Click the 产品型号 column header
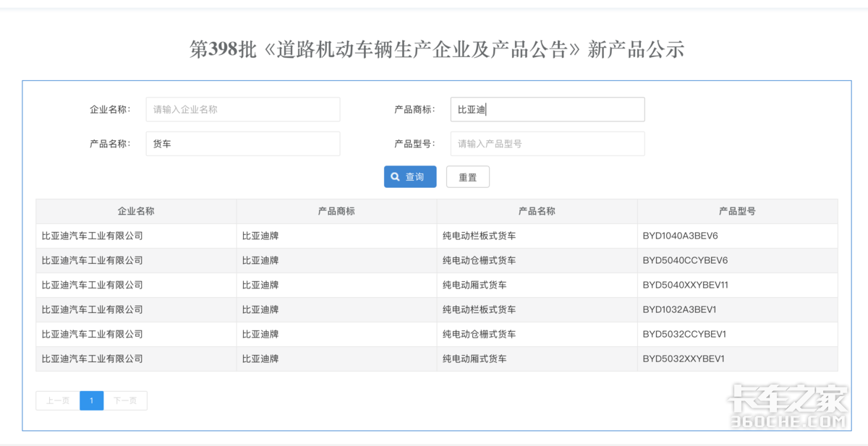This screenshot has height=446, width=868. (737, 211)
